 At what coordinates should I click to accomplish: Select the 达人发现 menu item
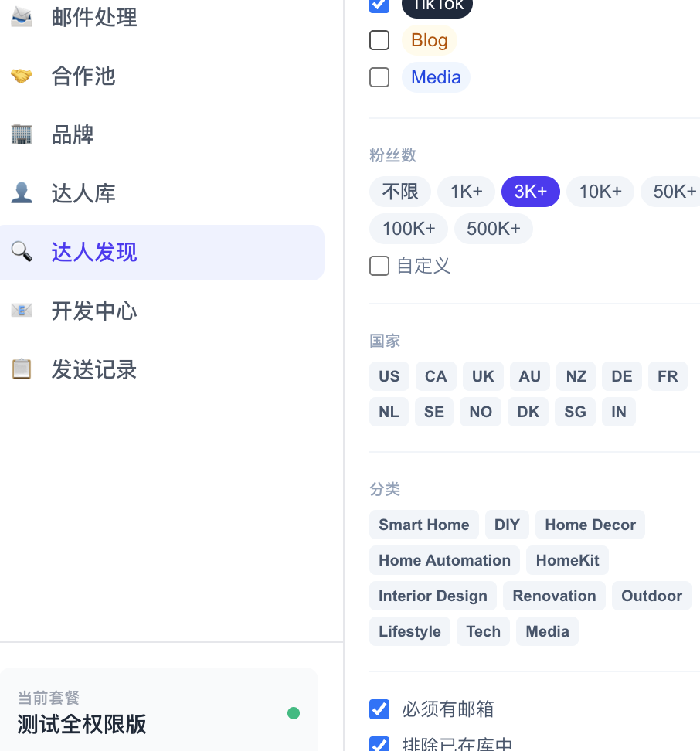click(161, 253)
